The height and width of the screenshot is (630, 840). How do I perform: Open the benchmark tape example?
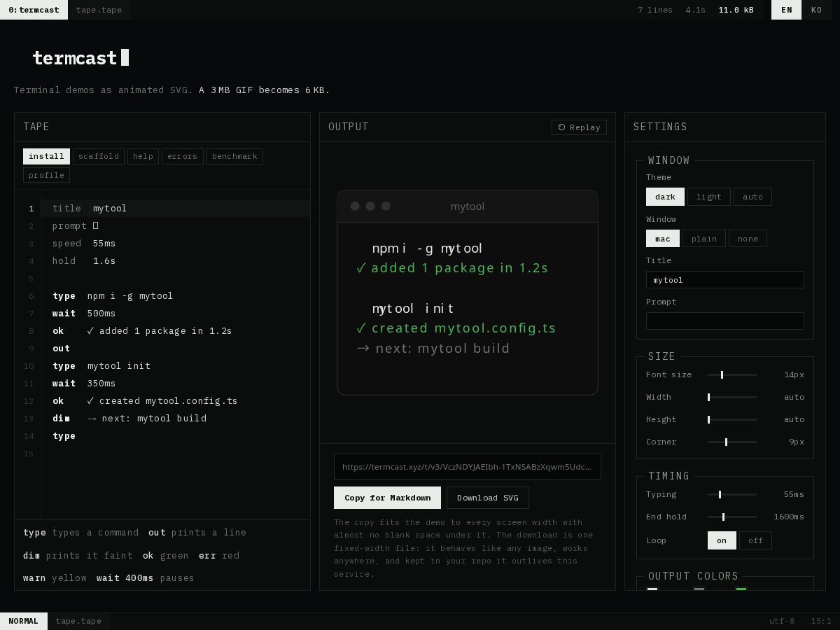click(234, 156)
